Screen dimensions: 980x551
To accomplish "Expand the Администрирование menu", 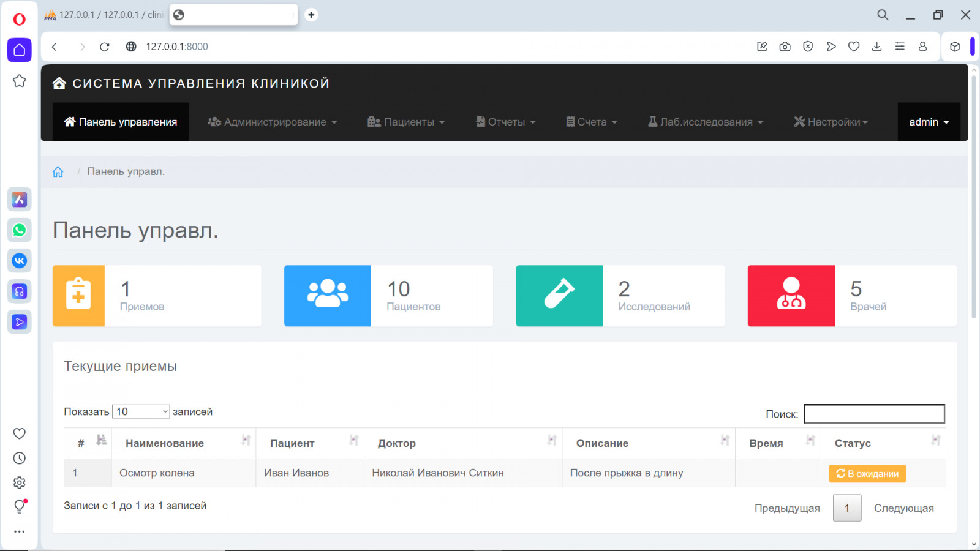I will point(273,122).
